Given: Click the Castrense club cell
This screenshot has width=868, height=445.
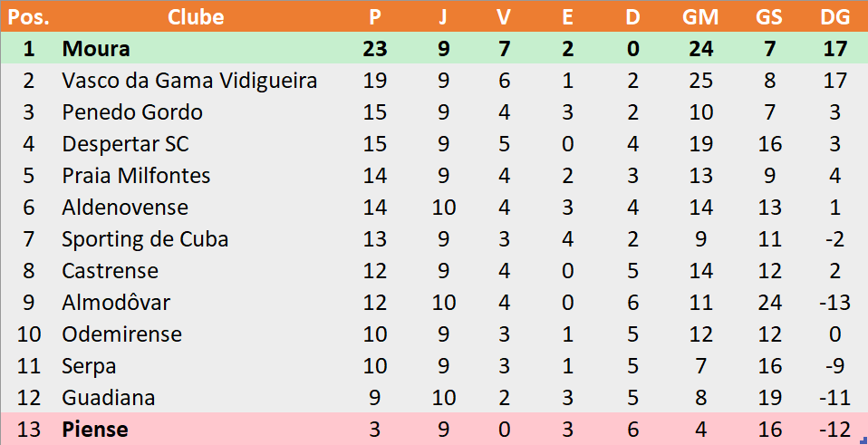Looking at the screenshot, I should [x=111, y=271].
